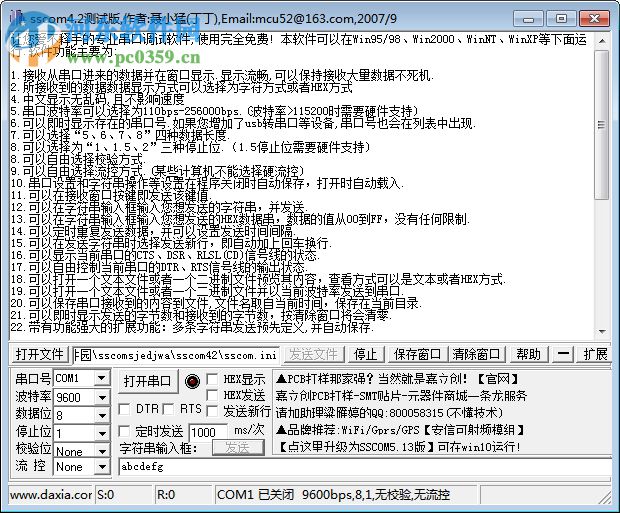Maximize the sscom window

(561, 19)
